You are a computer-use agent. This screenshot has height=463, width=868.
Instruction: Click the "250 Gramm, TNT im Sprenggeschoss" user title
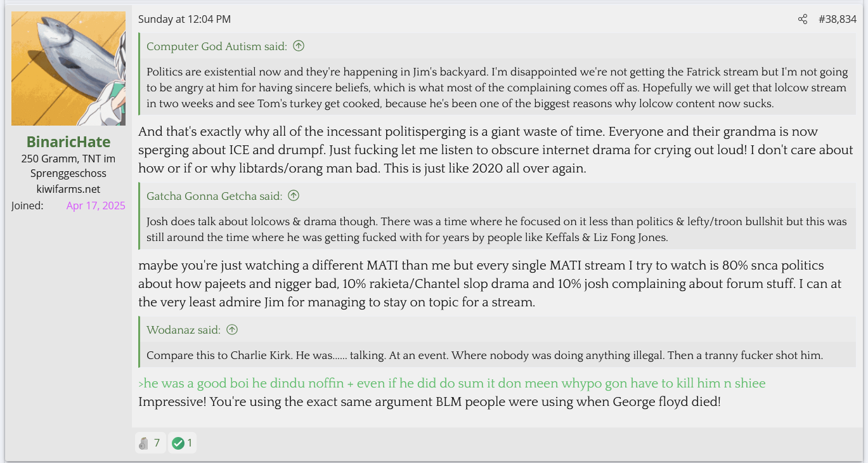tap(68, 166)
